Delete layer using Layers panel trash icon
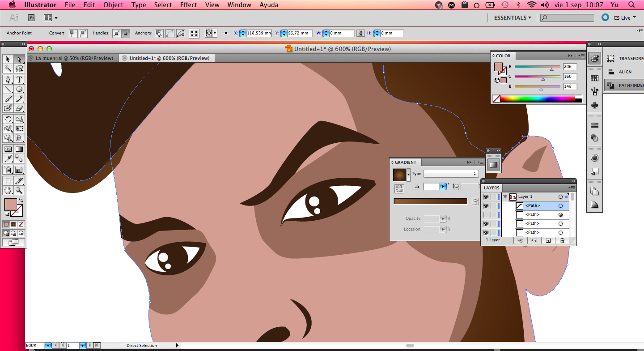 pyautogui.click(x=562, y=240)
